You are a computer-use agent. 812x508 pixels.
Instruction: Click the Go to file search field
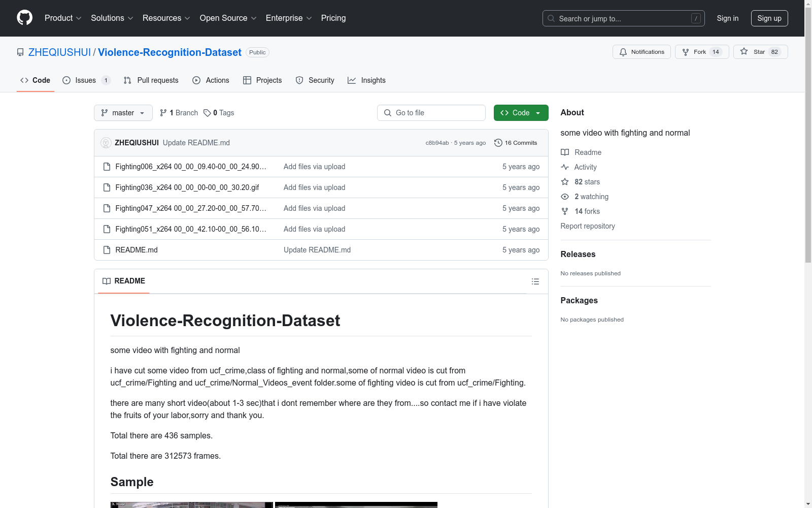tap(431, 113)
